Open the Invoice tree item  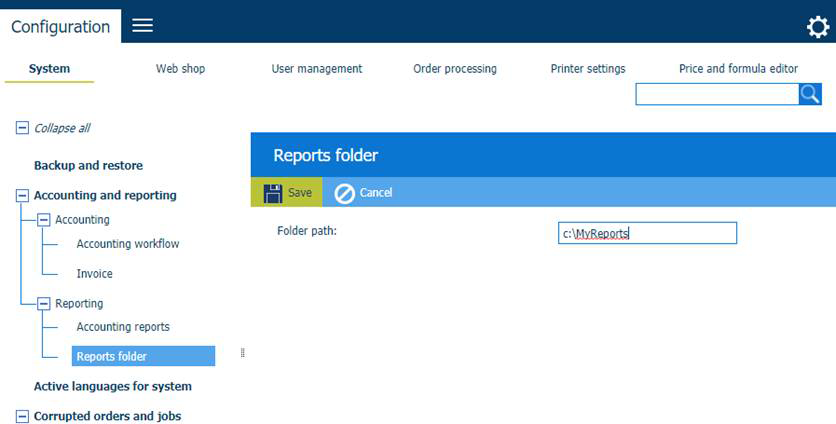pyautogui.click(x=94, y=274)
